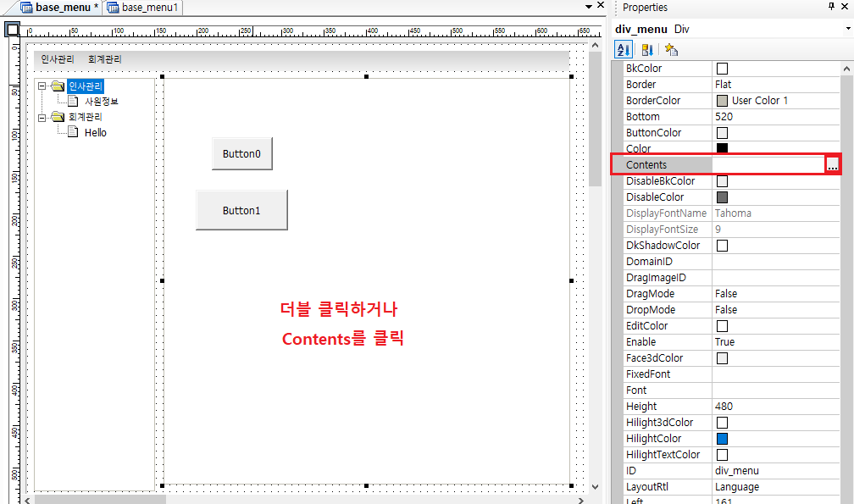Click the Hilight3dColor swatch
Screen dimensions: 854x504
pos(722,423)
